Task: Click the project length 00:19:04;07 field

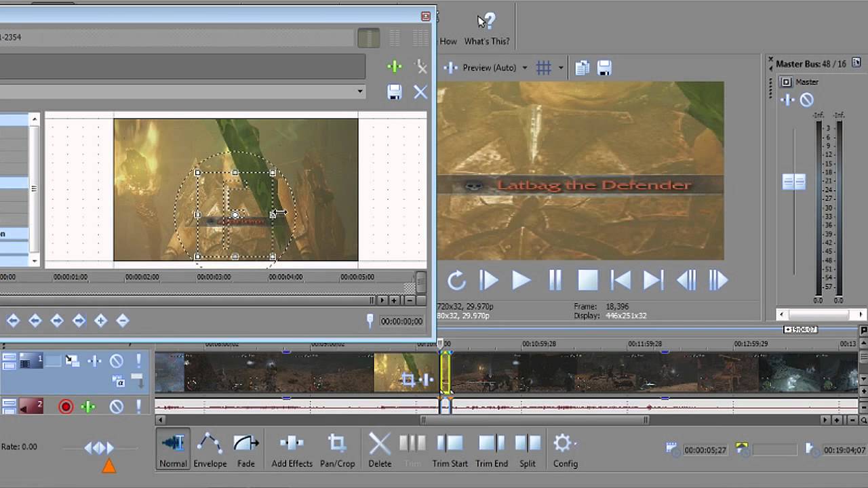Action: tap(844, 450)
